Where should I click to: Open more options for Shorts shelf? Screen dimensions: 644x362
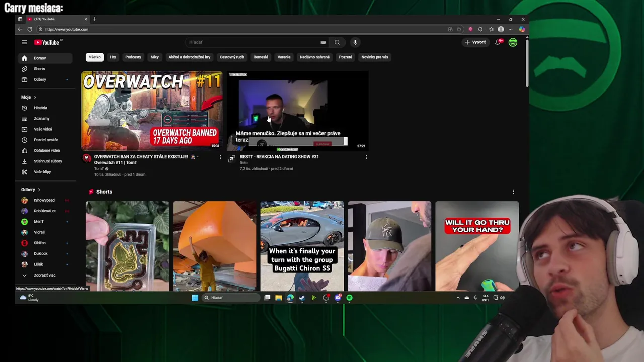coord(513,192)
